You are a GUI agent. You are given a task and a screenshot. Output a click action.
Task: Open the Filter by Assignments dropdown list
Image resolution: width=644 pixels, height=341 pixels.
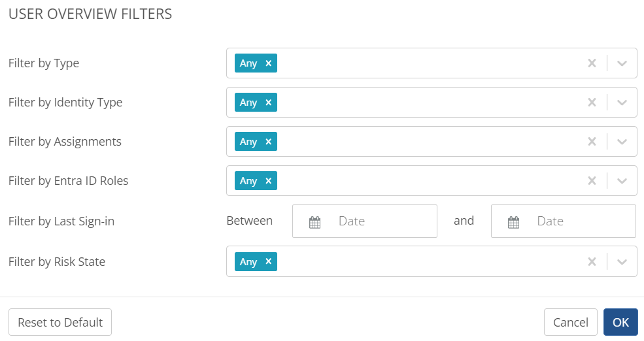point(622,142)
